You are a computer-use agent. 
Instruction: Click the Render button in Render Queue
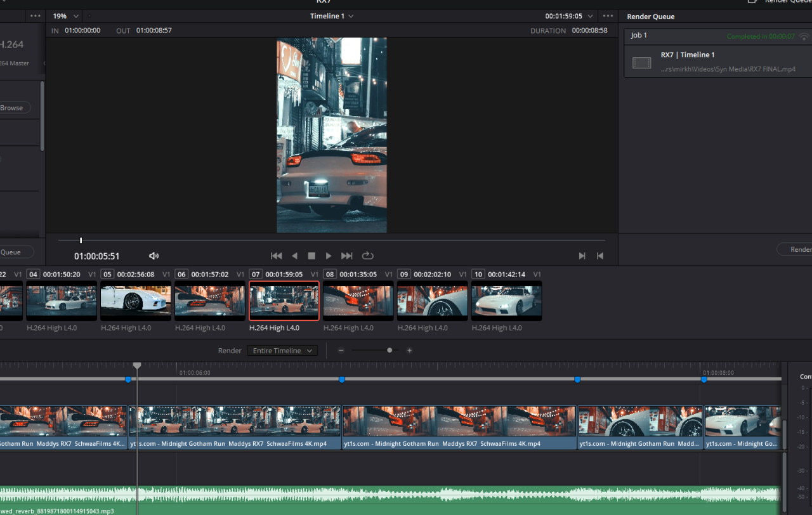coord(799,249)
